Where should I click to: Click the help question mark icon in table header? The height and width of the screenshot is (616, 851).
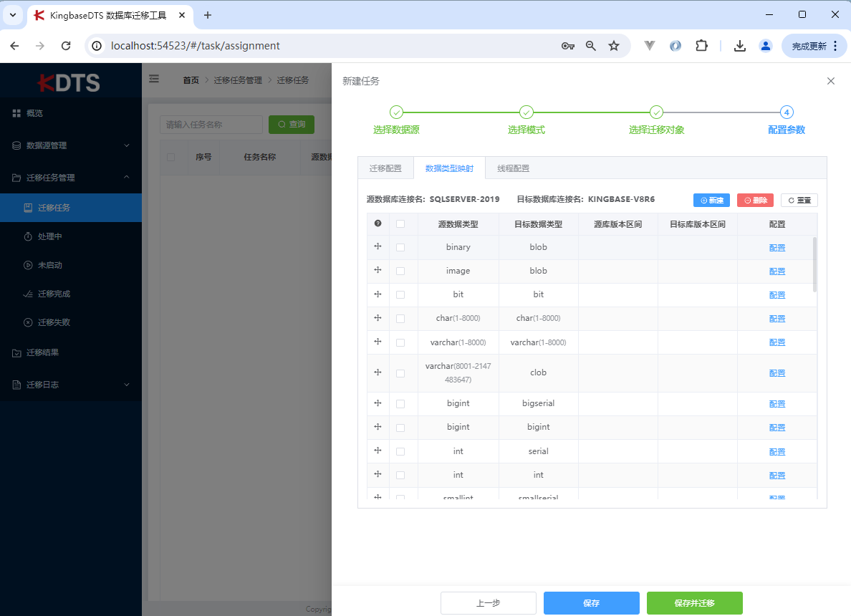(378, 223)
